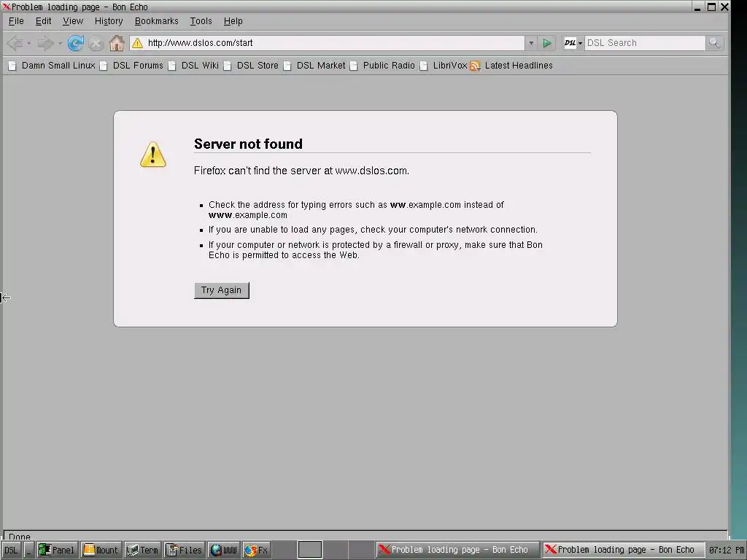The width and height of the screenshot is (747, 560).
Task: Expand the search engine chooser dropdown
Action: click(x=580, y=43)
